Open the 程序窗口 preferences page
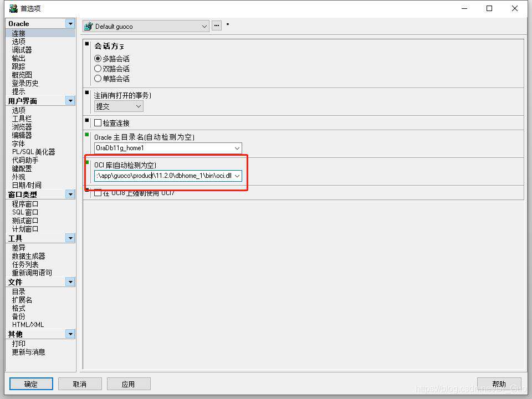 pos(25,204)
